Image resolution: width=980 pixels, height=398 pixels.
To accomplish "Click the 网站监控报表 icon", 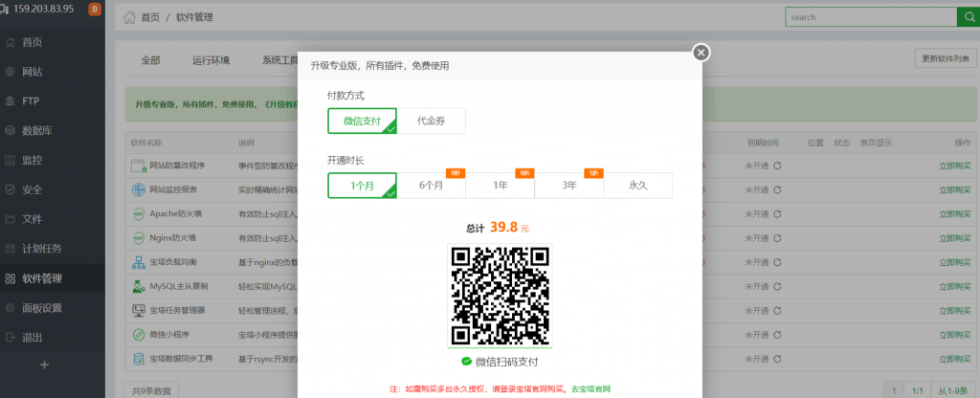I will tap(138, 189).
